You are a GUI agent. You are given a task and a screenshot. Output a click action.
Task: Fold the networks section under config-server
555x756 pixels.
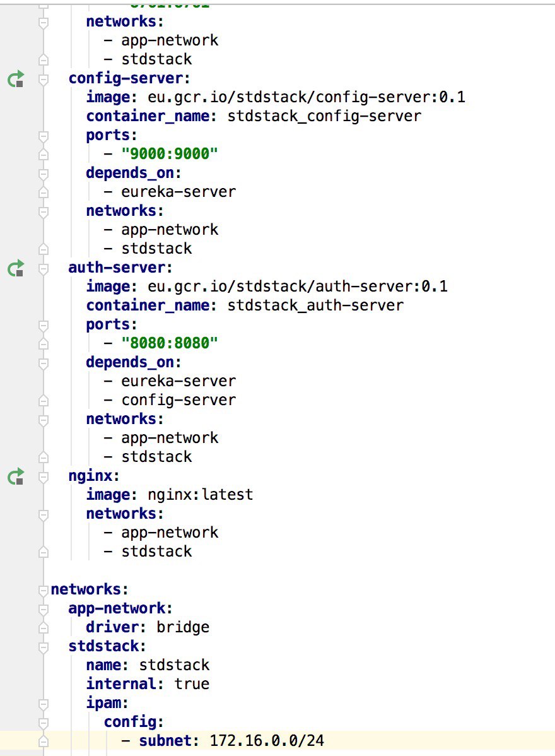[44, 211]
